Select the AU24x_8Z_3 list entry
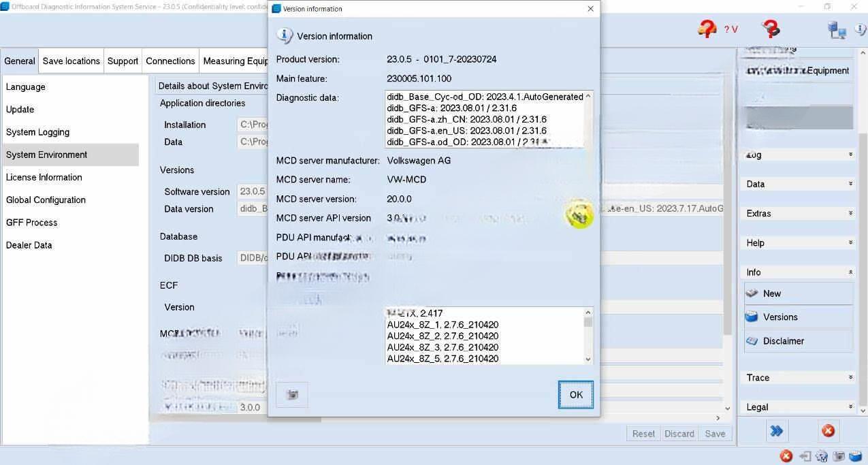 443,347
